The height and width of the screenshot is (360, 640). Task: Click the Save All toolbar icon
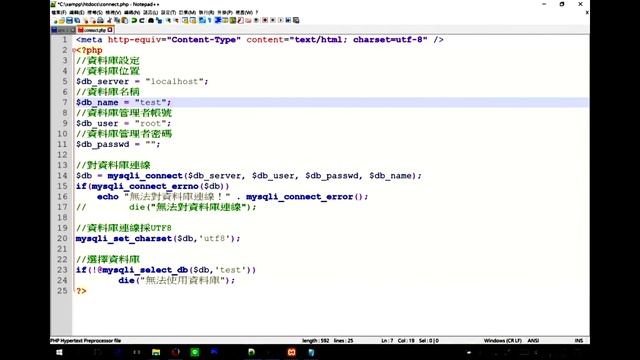pos(77,20)
